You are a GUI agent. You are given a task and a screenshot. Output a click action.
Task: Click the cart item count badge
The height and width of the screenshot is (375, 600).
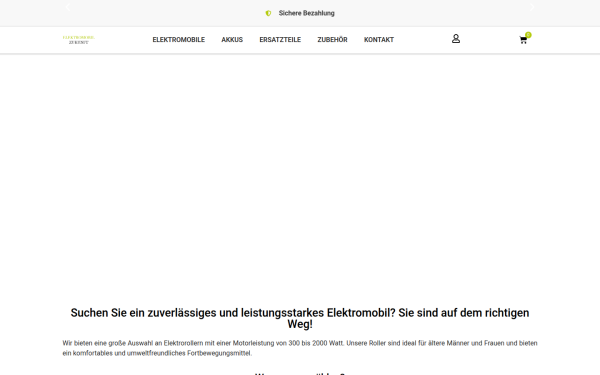(528, 35)
